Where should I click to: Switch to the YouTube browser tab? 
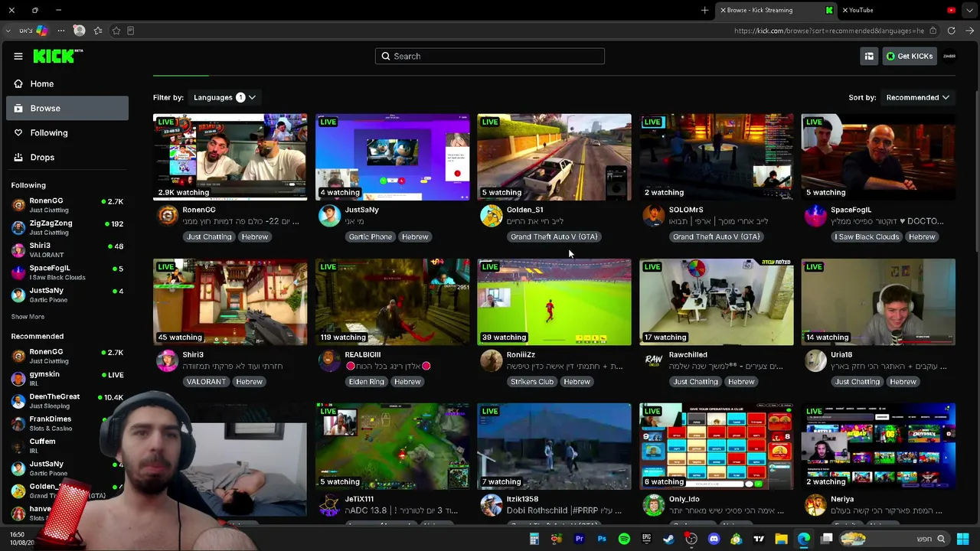899,10
